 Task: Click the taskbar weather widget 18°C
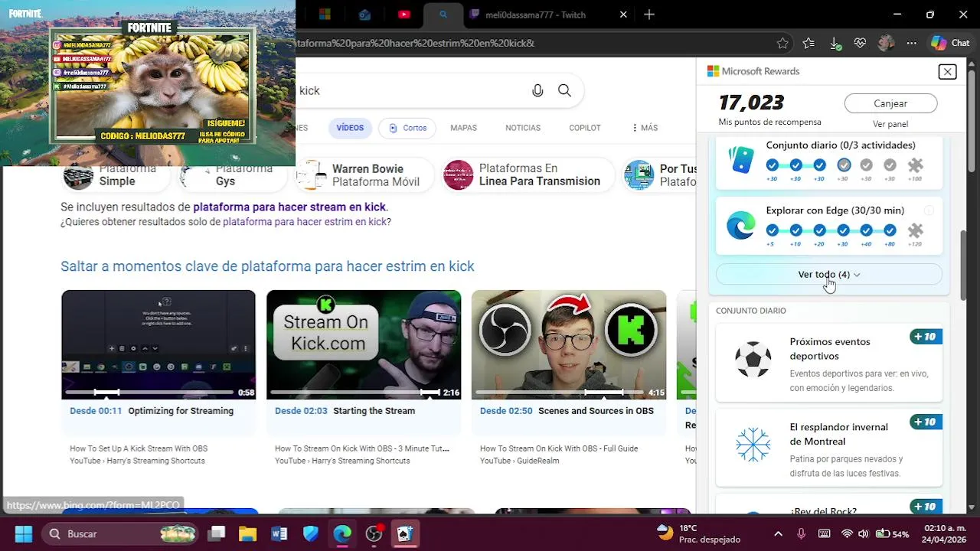698,533
